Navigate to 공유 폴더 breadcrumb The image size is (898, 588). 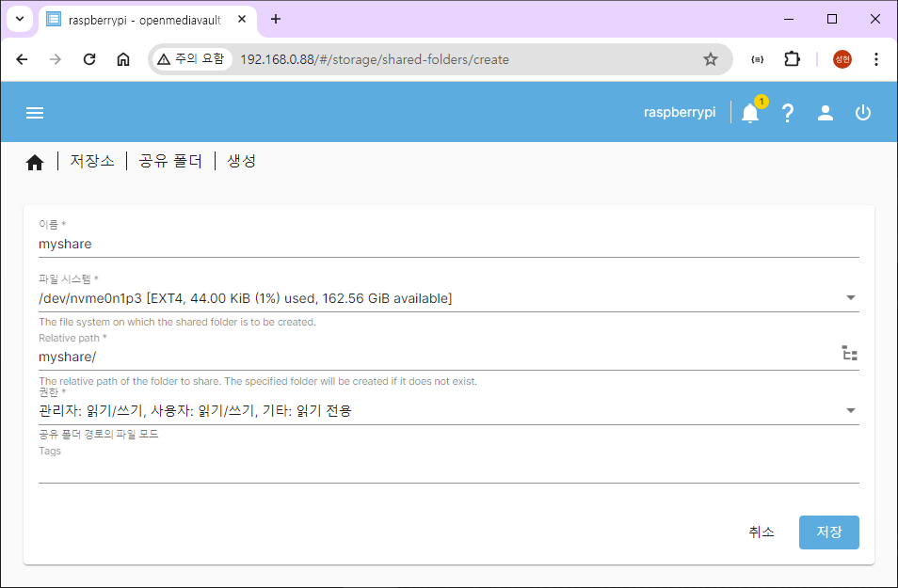tap(170, 162)
